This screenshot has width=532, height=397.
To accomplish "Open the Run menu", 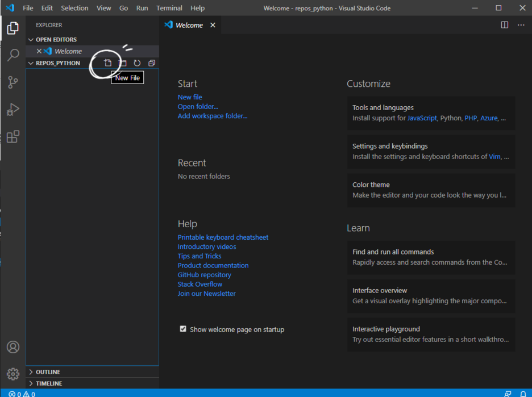I will tap(142, 8).
